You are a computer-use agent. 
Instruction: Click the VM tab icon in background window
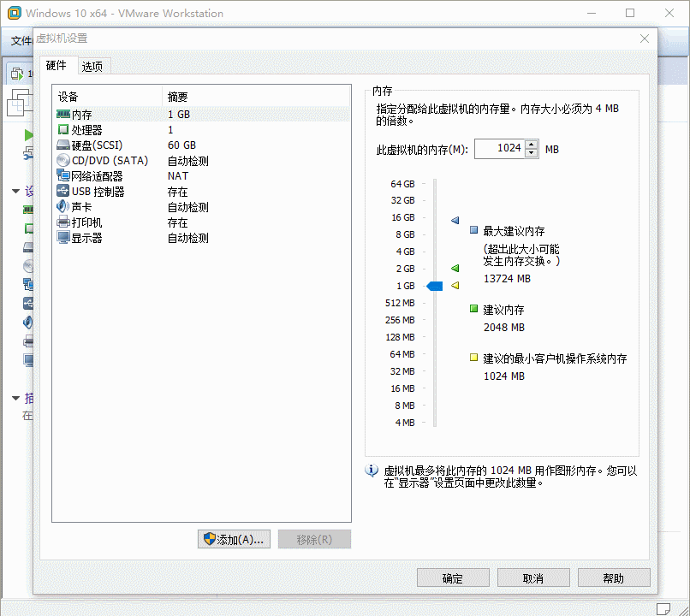point(18,74)
